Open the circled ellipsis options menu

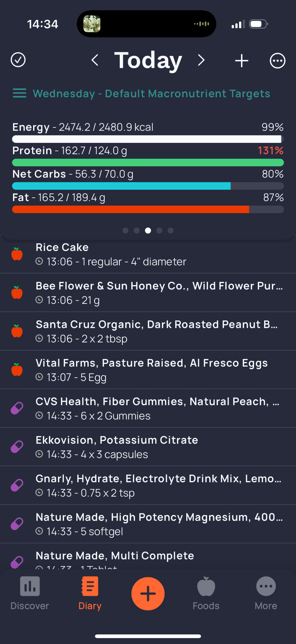[x=277, y=60]
